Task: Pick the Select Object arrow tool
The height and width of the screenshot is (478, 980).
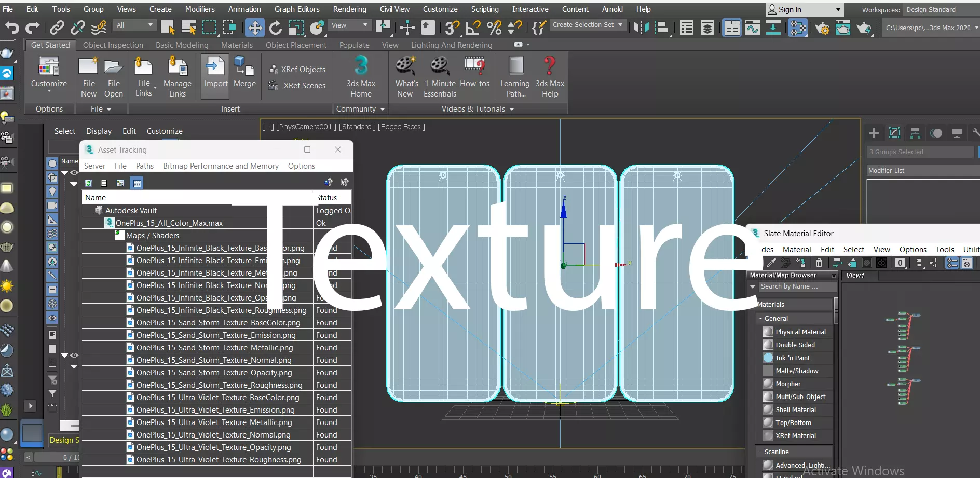Action: 168,28
